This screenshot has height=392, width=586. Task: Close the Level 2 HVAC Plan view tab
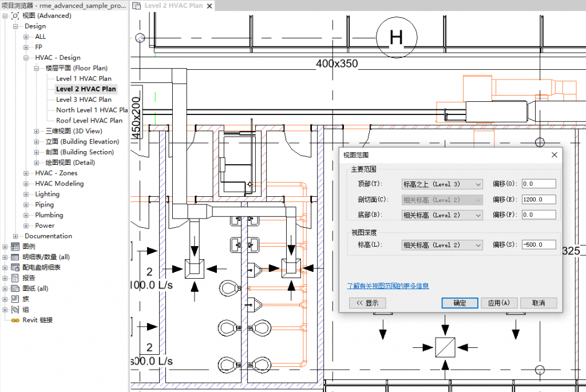pos(209,6)
